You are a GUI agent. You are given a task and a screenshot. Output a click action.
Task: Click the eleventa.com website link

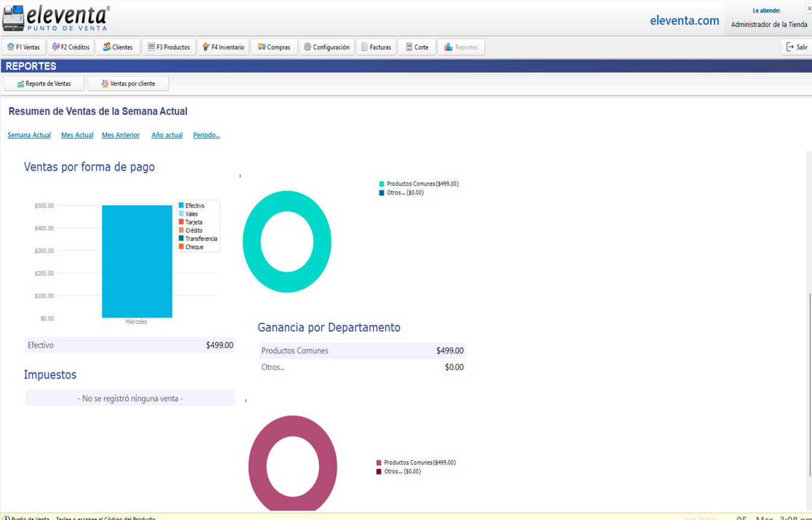pyautogui.click(x=684, y=20)
